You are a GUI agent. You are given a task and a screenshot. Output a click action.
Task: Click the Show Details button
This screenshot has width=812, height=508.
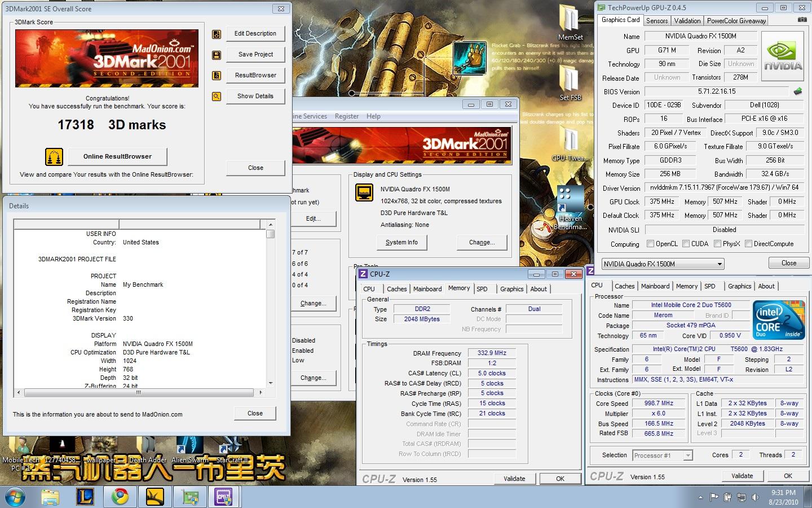click(x=255, y=96)
